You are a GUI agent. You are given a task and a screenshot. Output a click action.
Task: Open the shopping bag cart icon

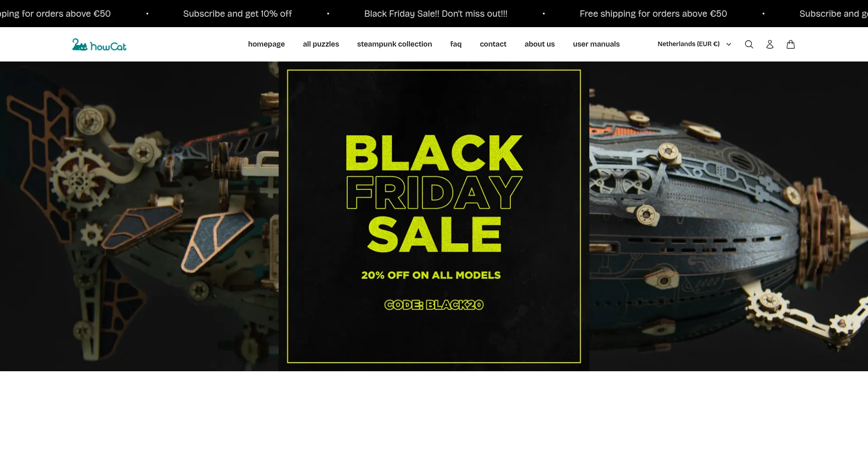790,44
